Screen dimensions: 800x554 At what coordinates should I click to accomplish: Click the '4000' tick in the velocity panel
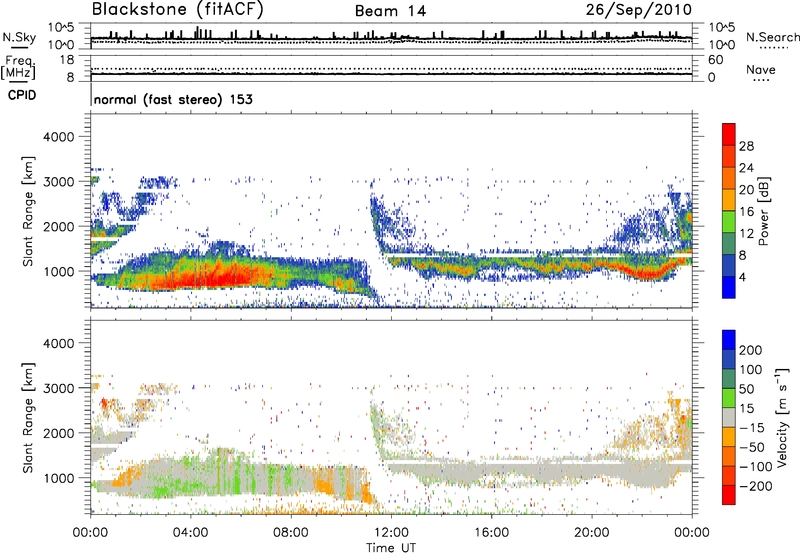click(x=58, y=343)
